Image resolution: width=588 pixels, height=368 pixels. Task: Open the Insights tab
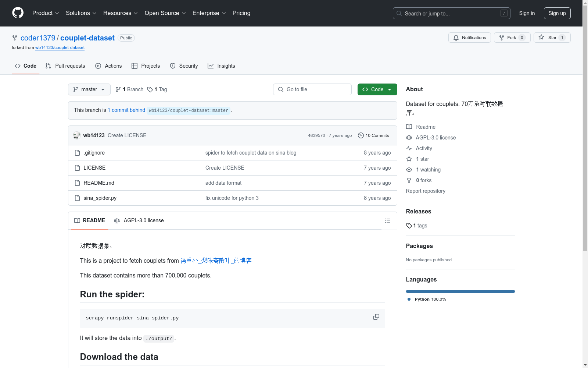point(222,66)
